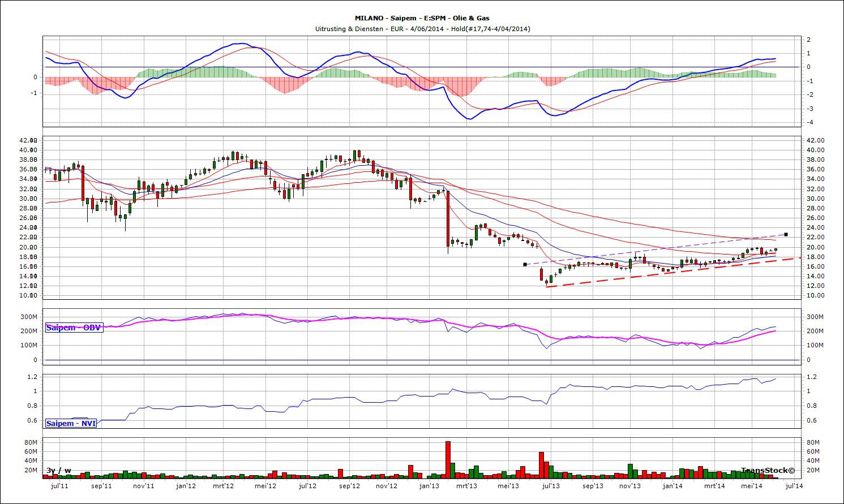The width and height of the screenshot is (844, 504).
Task: Click the 'nov'11' date label
Action: click(144, 485)
